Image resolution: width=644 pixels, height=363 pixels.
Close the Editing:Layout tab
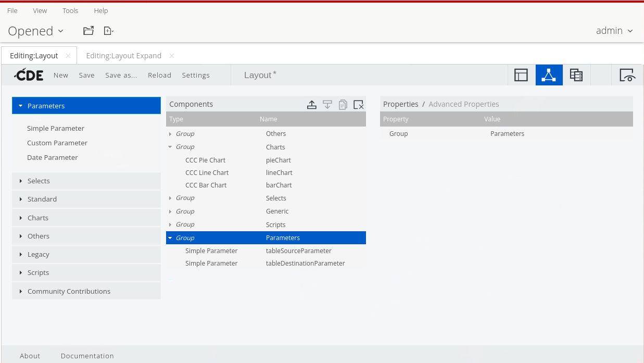pos(68,56)
